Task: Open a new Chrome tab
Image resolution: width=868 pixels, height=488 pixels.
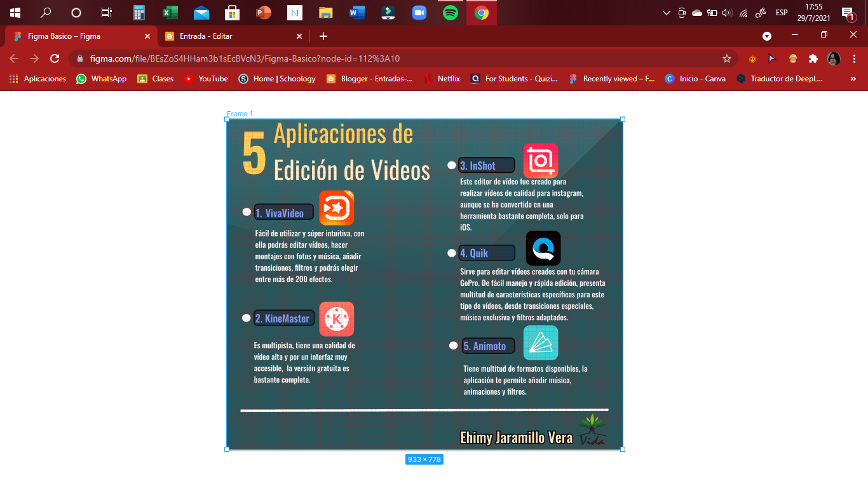Action: pos(323,36)
